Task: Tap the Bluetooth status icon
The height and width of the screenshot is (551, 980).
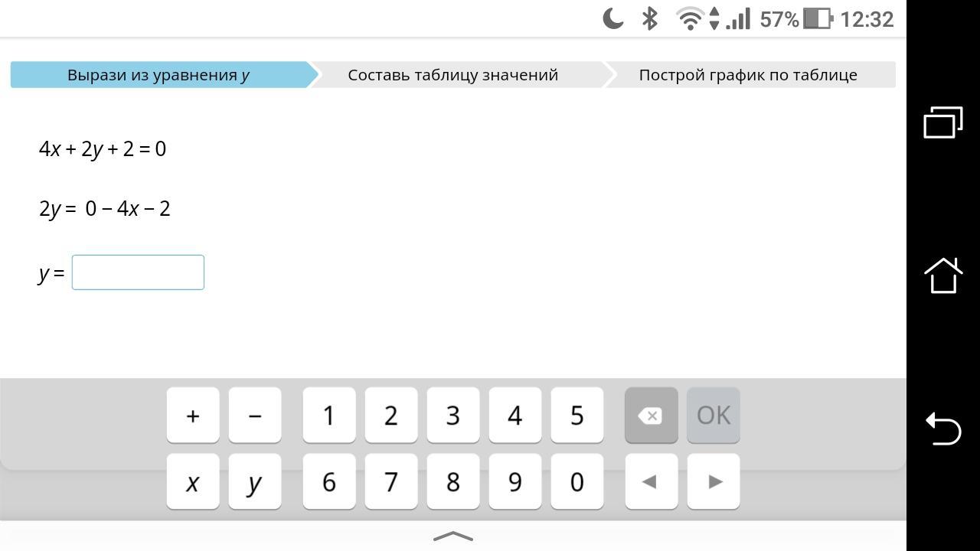Action: point(649,18)
